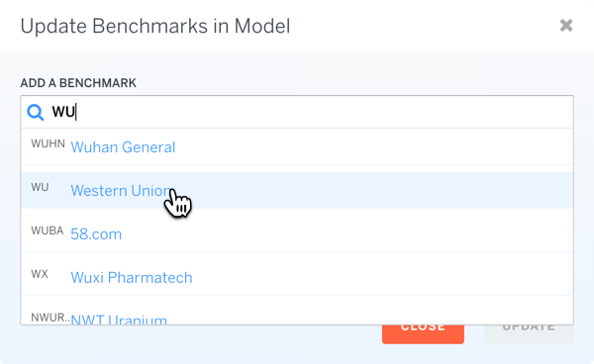
Task: Select Wuxi Pharmatech result
Action: 132,277
